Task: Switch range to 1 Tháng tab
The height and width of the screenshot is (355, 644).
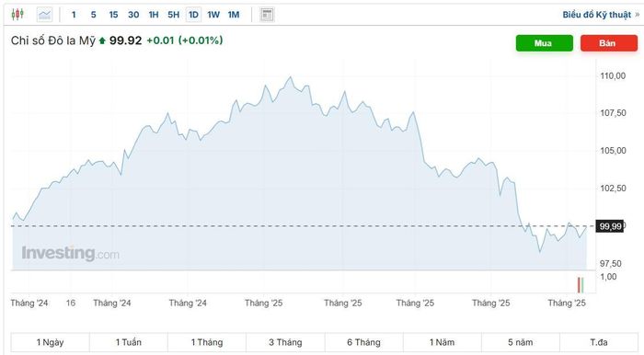Action: coord(207,342)
